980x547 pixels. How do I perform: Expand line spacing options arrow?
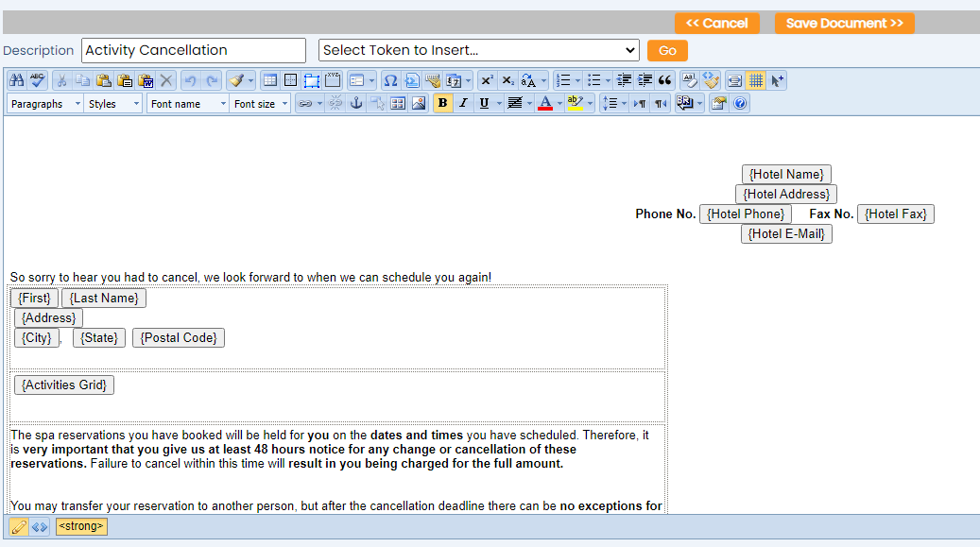coord(625,104)
